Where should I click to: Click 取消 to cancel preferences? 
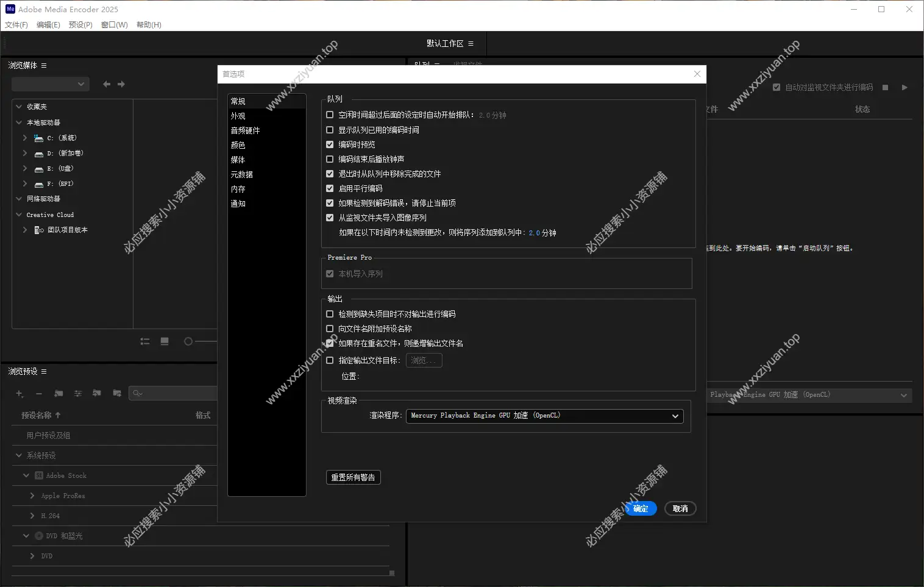pos(680,508)
